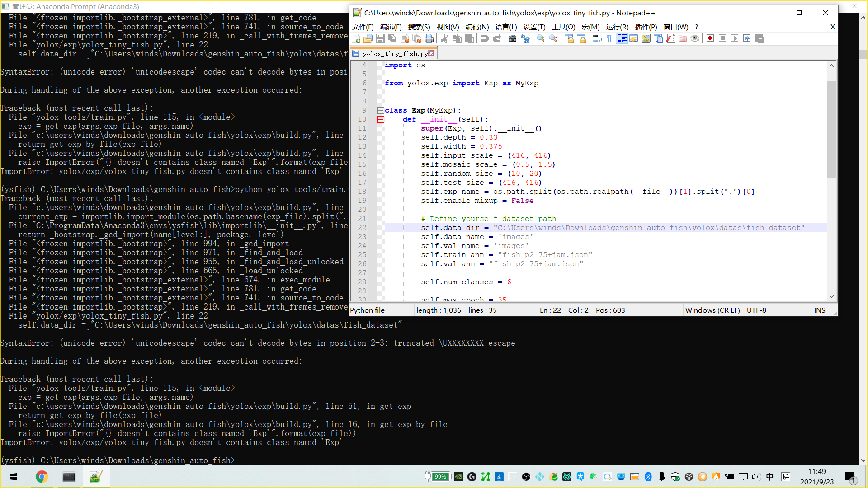The image size is (868, 488).
Task: Close the yolox_tiny_fish.py tab via its X
Action: [x=431, y=53]
